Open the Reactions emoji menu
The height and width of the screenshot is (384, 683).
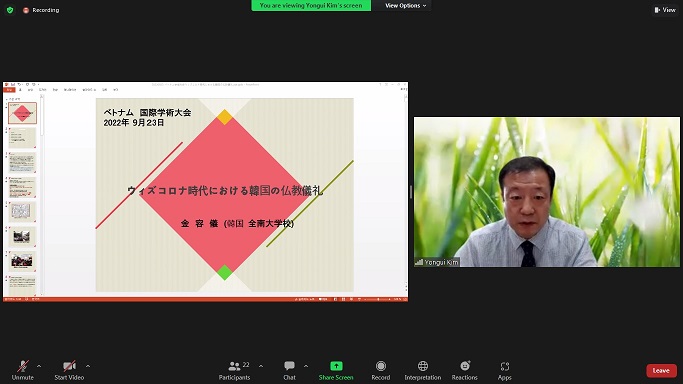coord(465,366)
